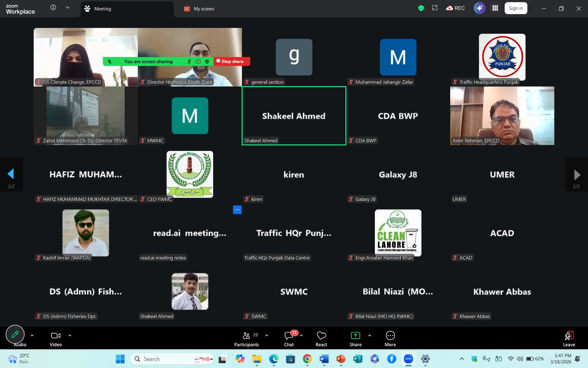Open the Zoom apps grid icon

tap(495, 8)
